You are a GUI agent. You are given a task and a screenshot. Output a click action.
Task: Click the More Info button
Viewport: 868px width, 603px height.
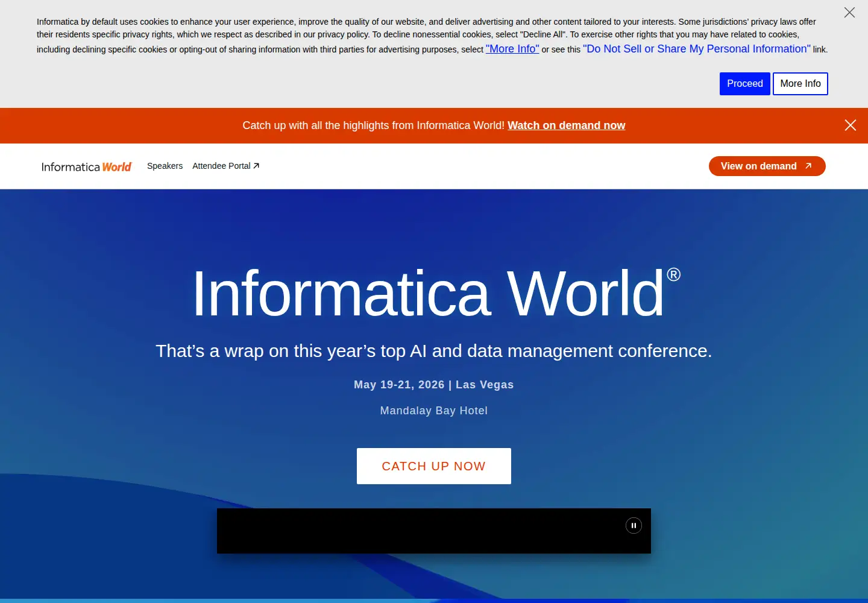(x=800, y=84)
